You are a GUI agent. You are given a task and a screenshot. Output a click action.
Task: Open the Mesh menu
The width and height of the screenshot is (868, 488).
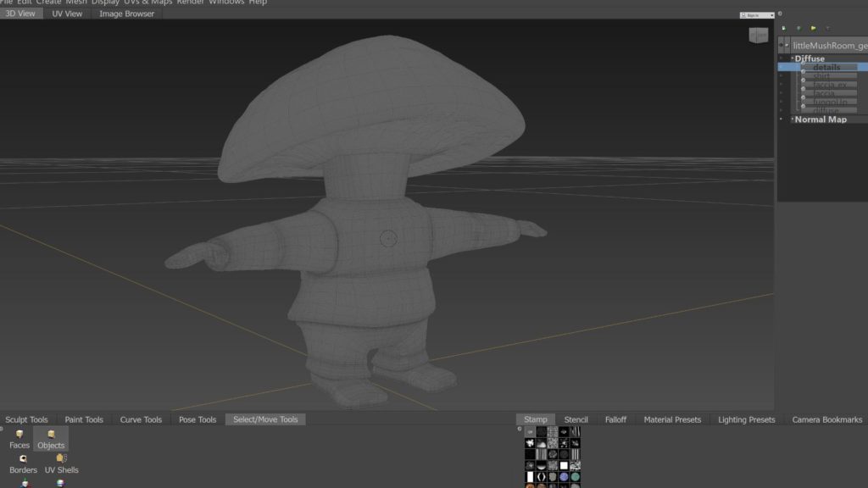coord(76,3)
